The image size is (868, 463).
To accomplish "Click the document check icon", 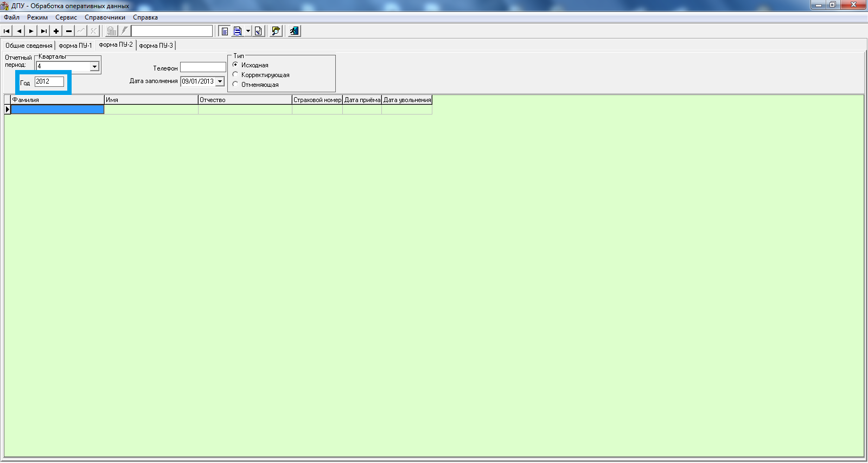I will 258,31.
